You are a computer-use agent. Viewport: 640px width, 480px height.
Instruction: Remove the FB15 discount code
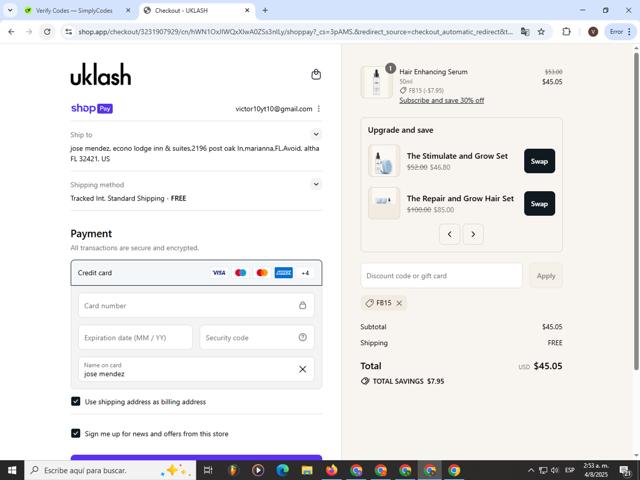click(x=399, y=303)
